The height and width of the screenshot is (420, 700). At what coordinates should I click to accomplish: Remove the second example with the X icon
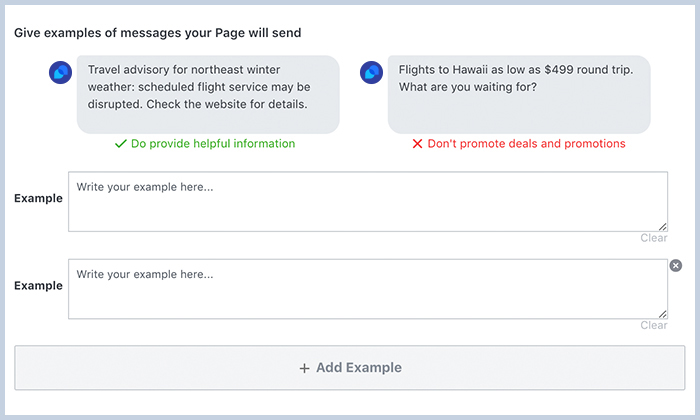(676, 266)
